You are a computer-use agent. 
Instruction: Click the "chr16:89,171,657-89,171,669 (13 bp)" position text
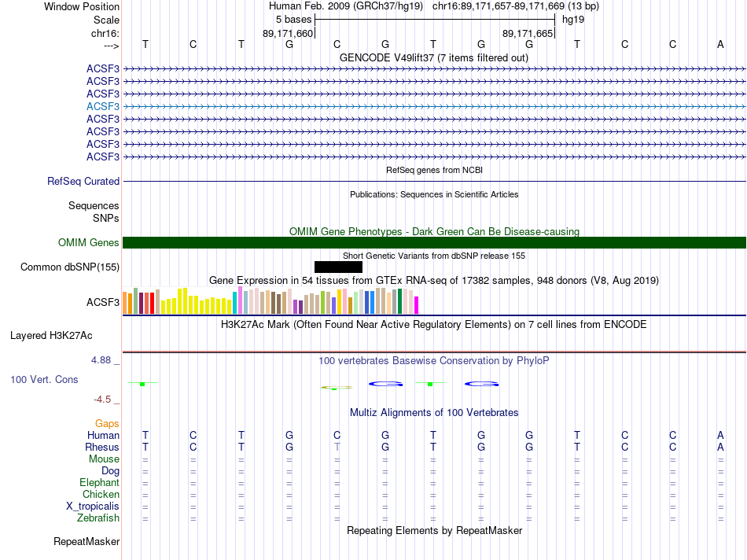pyautogui.click(x=516, y=6)
